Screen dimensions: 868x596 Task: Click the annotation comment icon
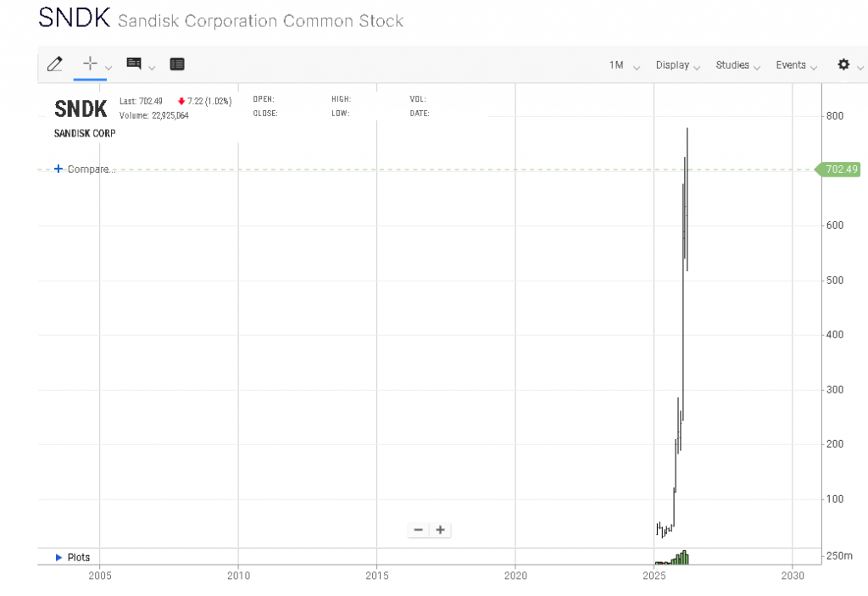[134, 64]
